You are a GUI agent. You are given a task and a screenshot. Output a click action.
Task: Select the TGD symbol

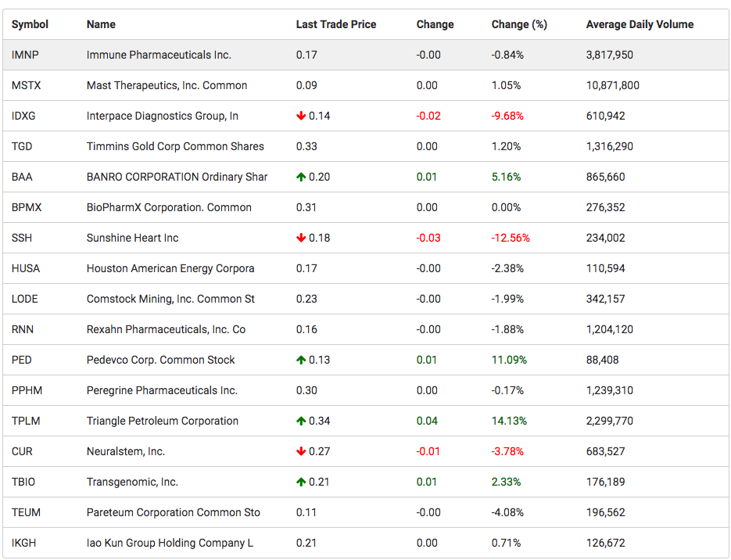click(x=22, y=146)
